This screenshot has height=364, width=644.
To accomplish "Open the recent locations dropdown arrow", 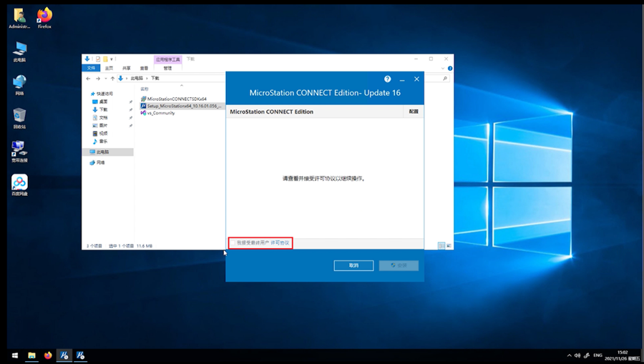I will pos(106,79).
